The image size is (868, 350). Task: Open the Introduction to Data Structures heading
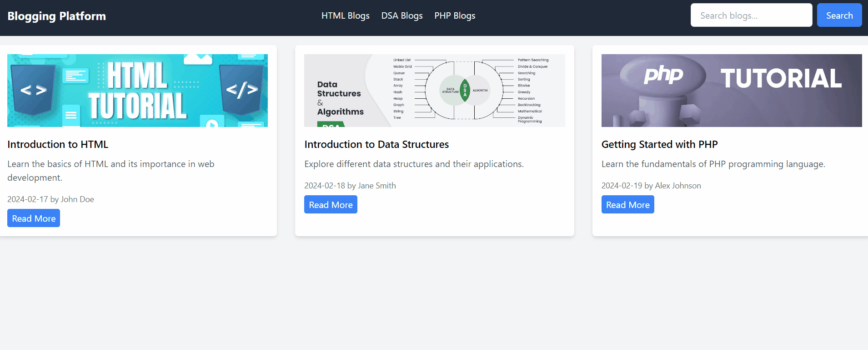(376, 144)
